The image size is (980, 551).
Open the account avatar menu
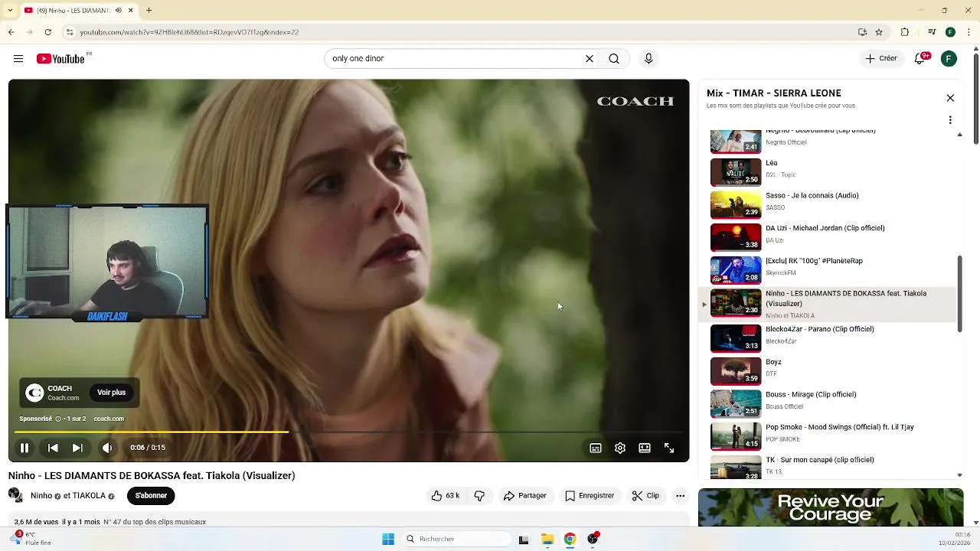(x=949, y=59)
